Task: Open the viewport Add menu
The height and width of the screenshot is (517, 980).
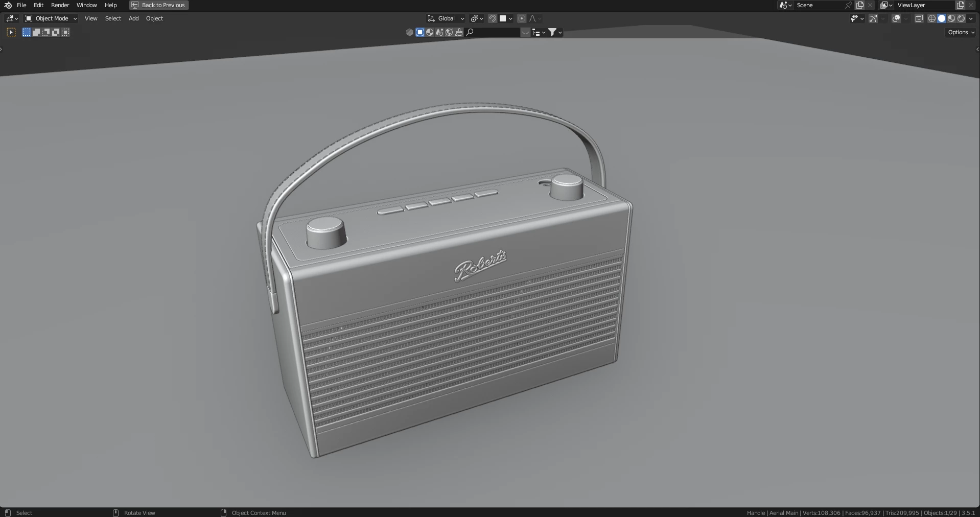Action: (x=133, y=18)
